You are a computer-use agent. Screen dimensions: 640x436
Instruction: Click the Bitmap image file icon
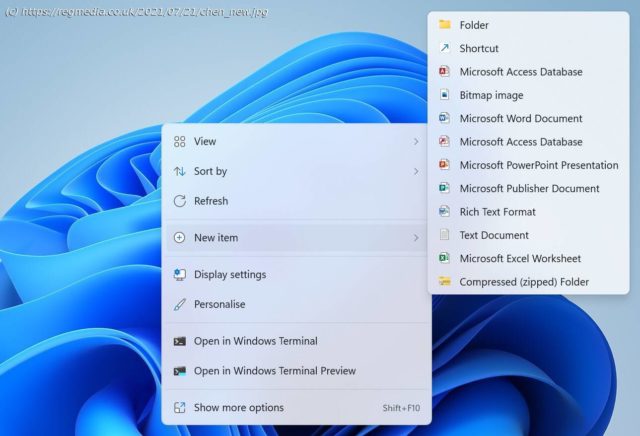click(x=444, y=95)
